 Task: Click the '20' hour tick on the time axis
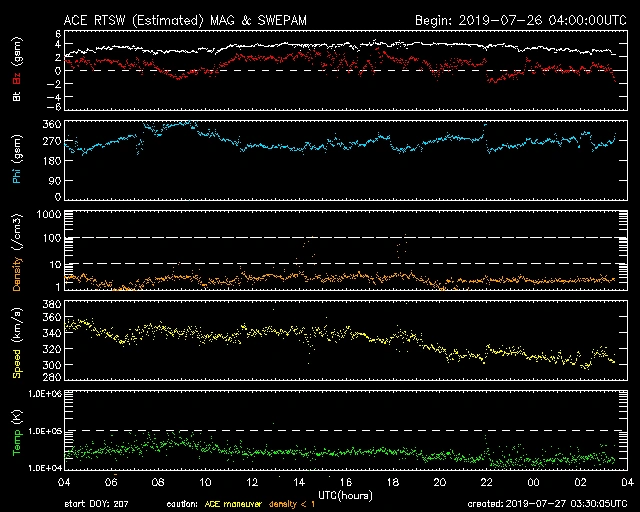[440, 483]
